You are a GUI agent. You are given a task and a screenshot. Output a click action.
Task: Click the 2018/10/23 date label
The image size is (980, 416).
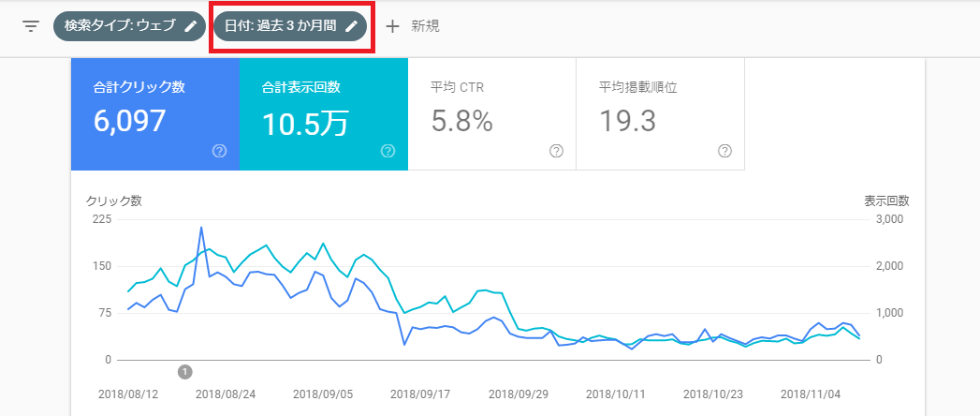tap(711, 394)
